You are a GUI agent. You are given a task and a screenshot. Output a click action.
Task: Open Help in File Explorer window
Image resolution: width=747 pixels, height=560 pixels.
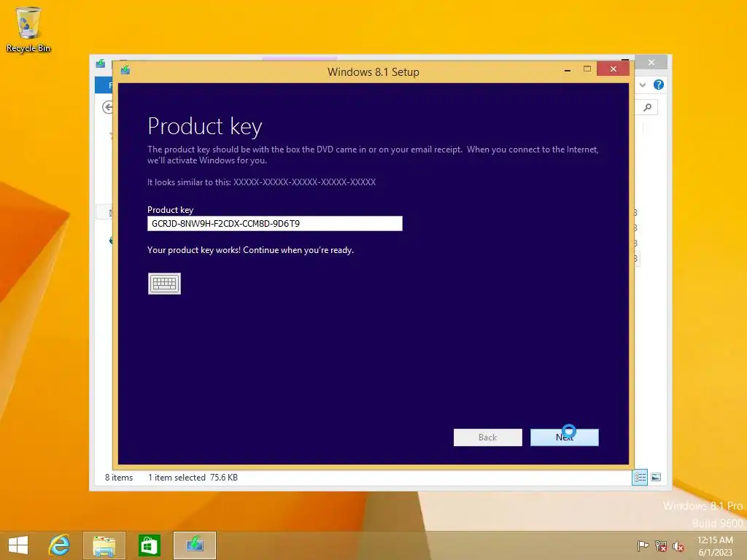[x=659, y=85]
